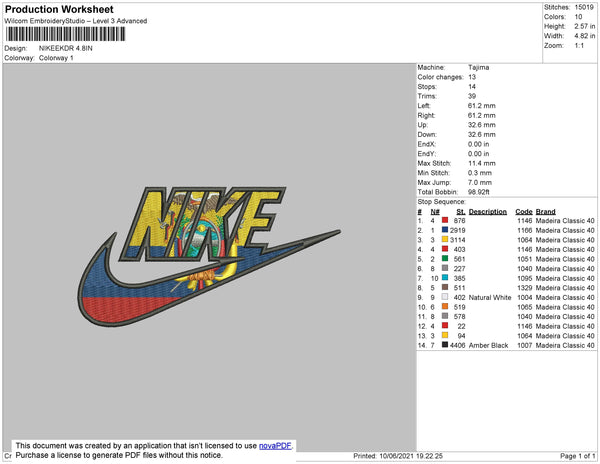
Task: Click the Natural White description text
Action: coord(490,297)
